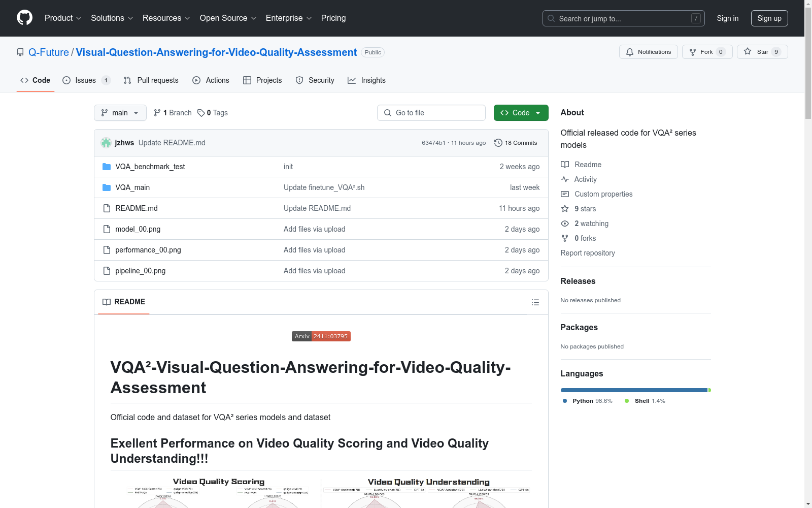The height and width of the screenshot is (508, 812).
Task: Click the note icon beside Custom properties
Action: click(x=565, y=194)
